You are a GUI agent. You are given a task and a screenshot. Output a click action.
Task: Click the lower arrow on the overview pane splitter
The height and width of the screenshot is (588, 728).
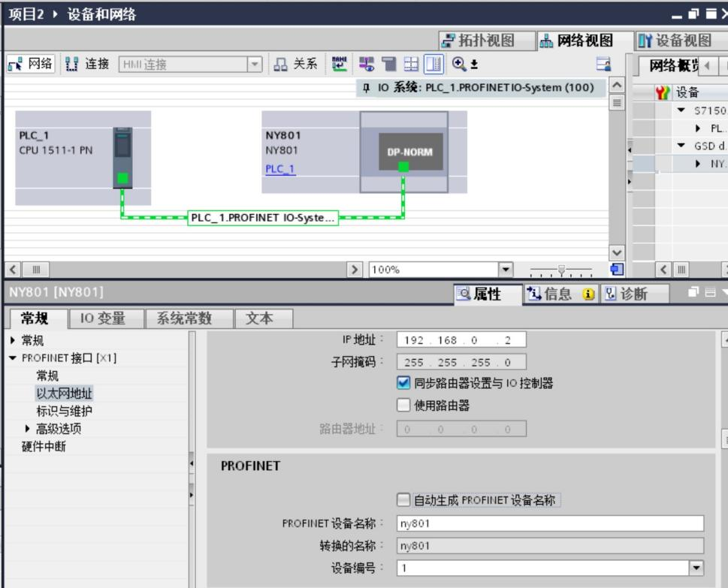[629, 182]
